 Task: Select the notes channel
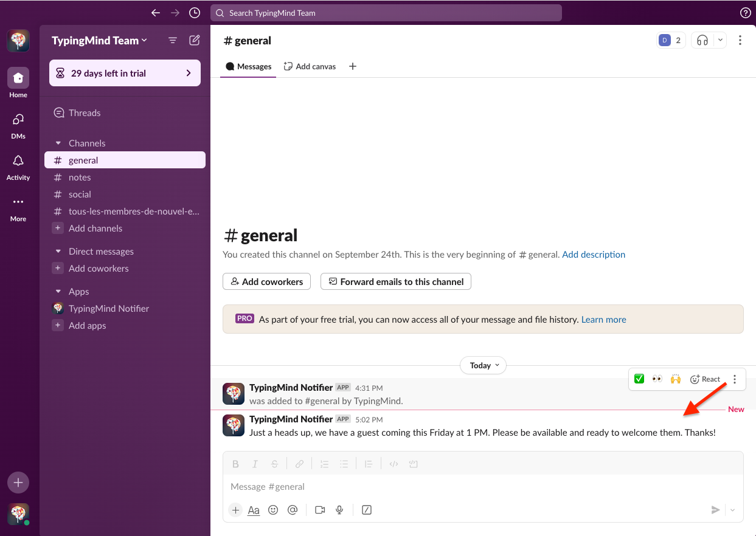point(125,177)
